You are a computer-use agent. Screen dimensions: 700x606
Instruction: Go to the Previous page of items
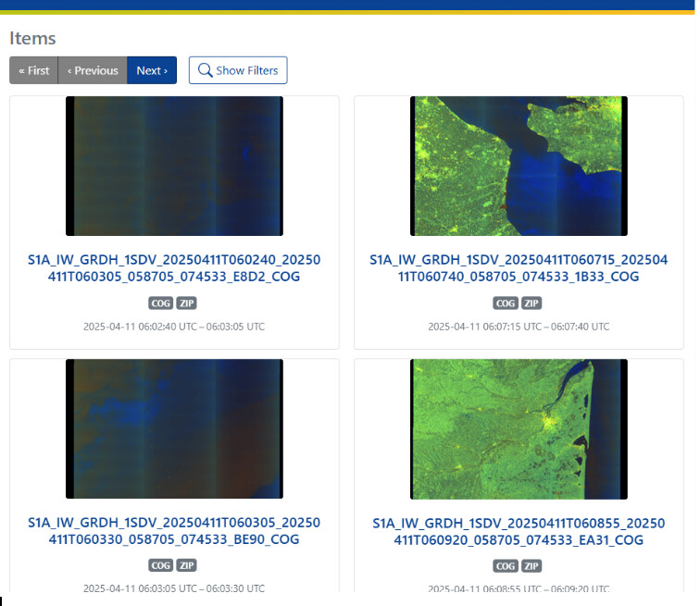coord(93,70)
